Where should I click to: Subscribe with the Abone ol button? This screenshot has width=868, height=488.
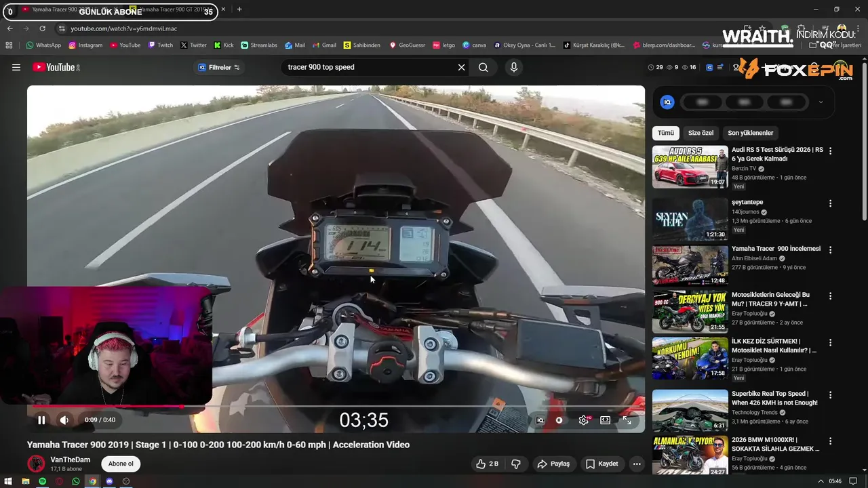pos(121,464)
